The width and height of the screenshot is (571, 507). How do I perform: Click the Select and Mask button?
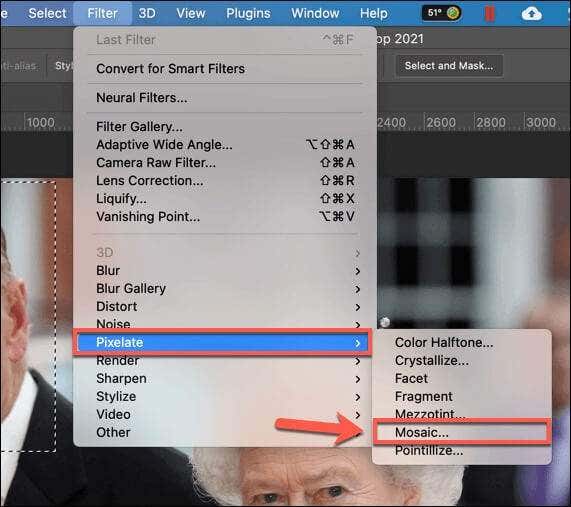pyautogui.click(x=449, y=66)
